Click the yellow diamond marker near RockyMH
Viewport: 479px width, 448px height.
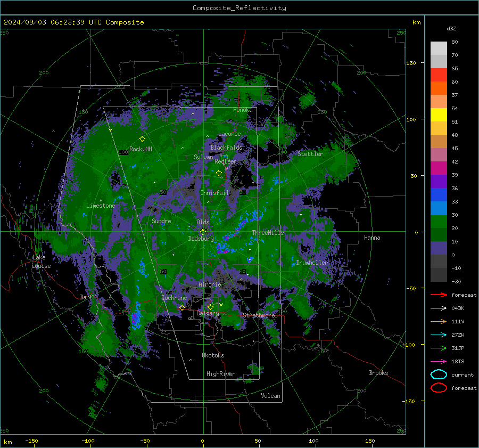142,139
